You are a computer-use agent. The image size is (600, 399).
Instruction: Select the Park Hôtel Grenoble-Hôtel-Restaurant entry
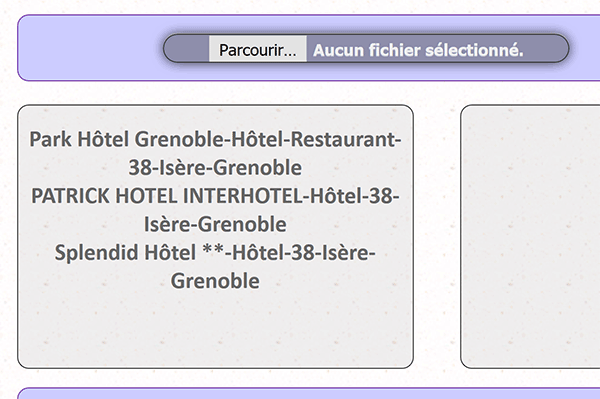click(215, 153)
